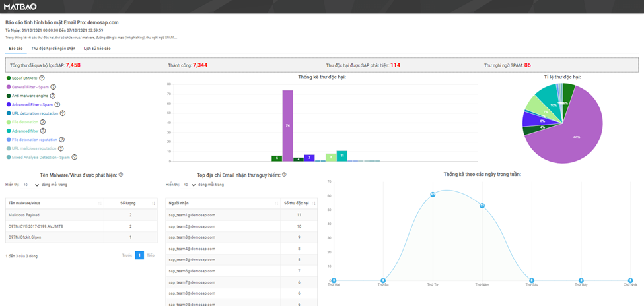The image size is (644, 306).
Task: Open the Lịch sử báo cáo tab
Action: 97,49
